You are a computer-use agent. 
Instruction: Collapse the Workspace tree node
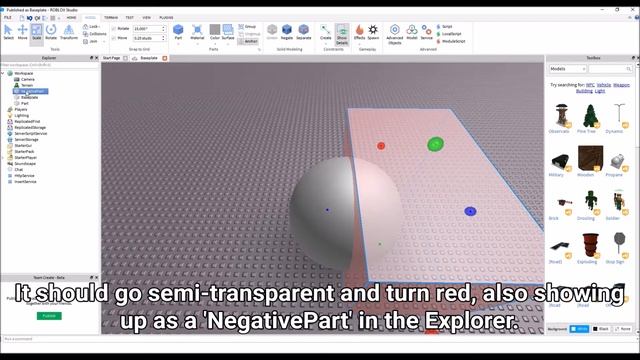3,73
